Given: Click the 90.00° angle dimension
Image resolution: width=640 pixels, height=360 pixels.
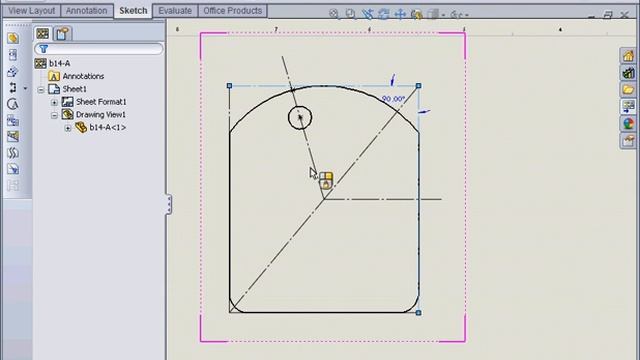Looking at the screenshot, I should click(393, 99).
